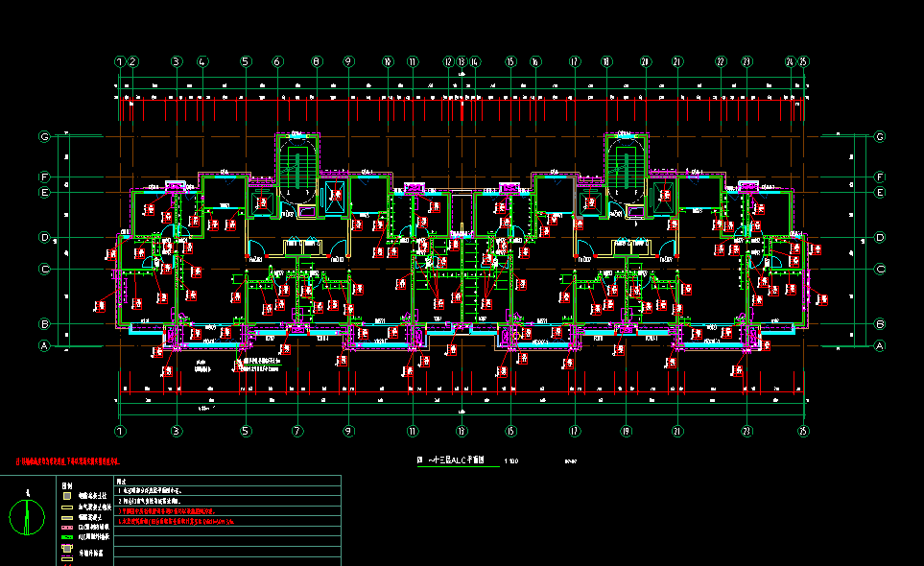Screen dimensions: 924x566
Task: Click the gray square legend swatch
Action: pos(67,495)
